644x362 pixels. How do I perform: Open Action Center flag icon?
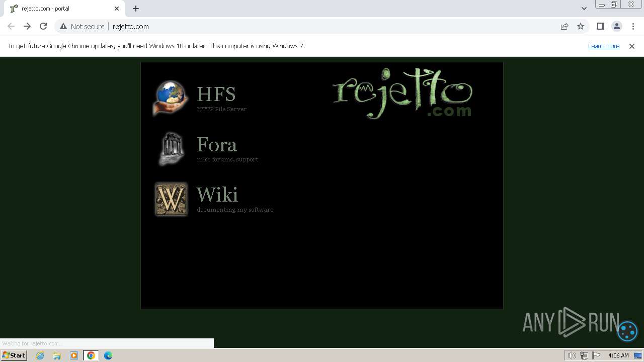(x=596, y=355)
